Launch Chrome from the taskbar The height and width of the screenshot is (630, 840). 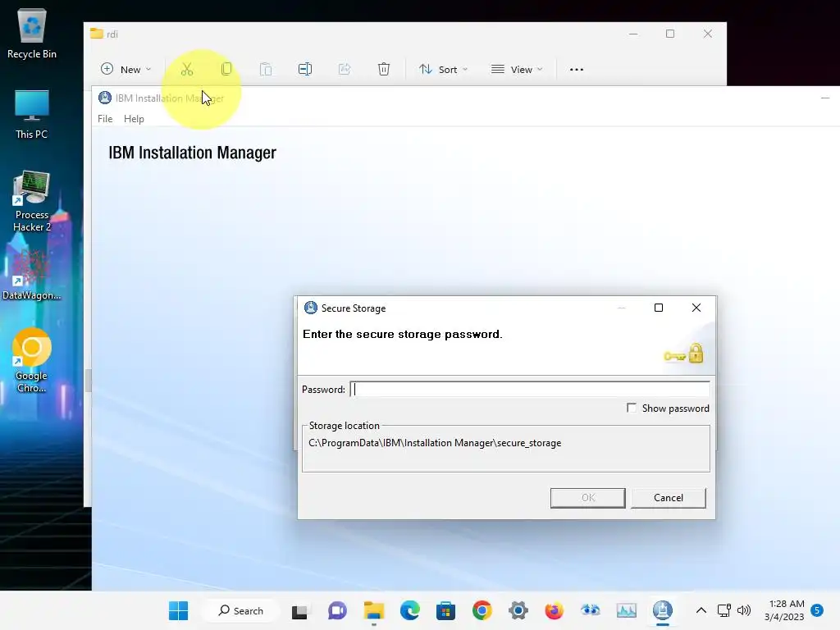[482, 610]
